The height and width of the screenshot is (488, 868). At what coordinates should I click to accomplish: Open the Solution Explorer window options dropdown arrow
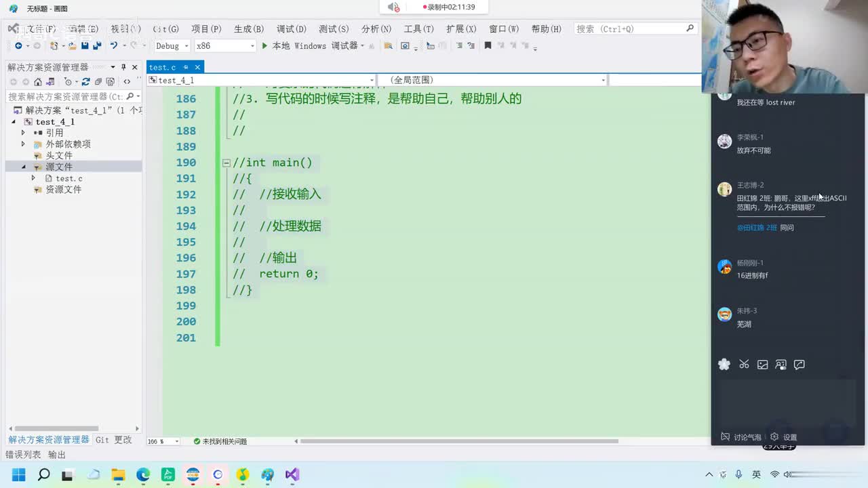[113, 67]
